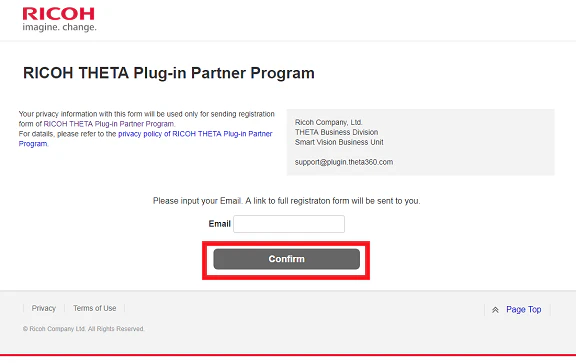Click the copyright 'All Rights Reserved' text
576x363 pixels.
pos(83,329)
